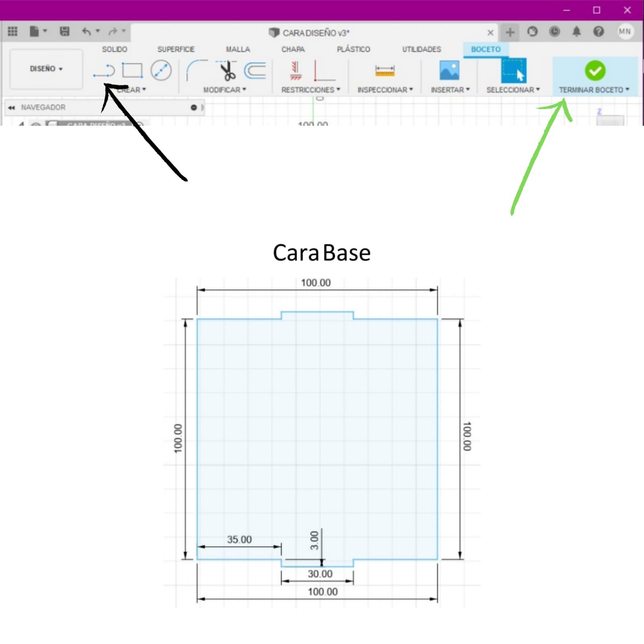The image size is (644, 644).
Task: Click the NAVEGADOR panel options dot
Action: (194, 108)
